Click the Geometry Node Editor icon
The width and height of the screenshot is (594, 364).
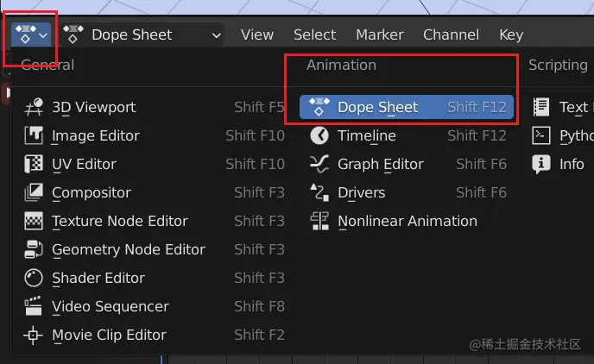click(x=35, y=250)
